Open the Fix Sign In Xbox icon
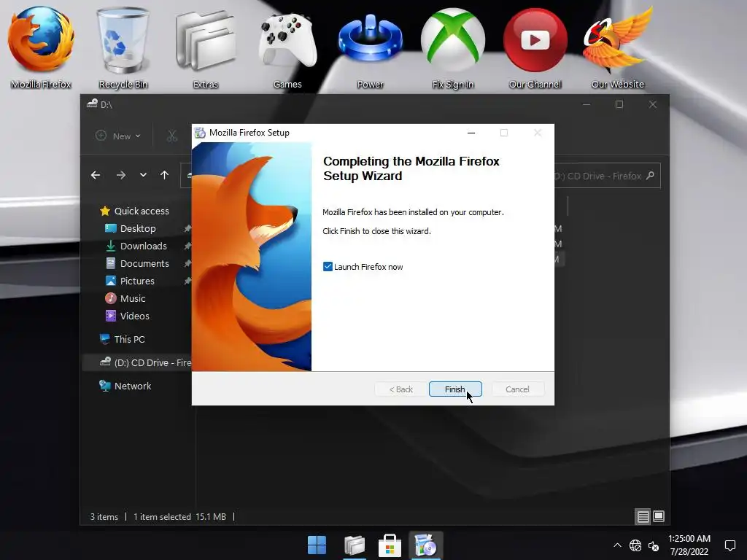 [x=452, y=47]
